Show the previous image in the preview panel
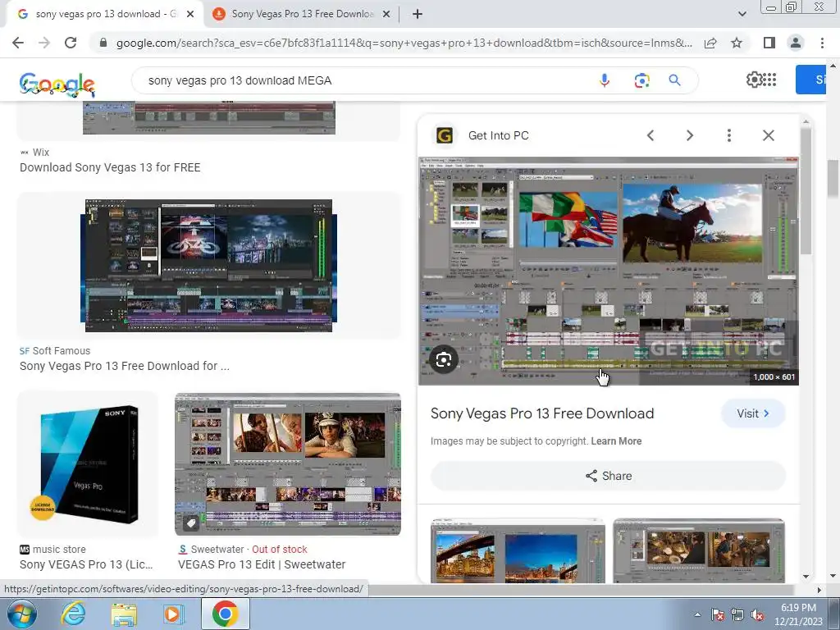The width and height of the screenshot is (840, 630). tap(651, 135)
